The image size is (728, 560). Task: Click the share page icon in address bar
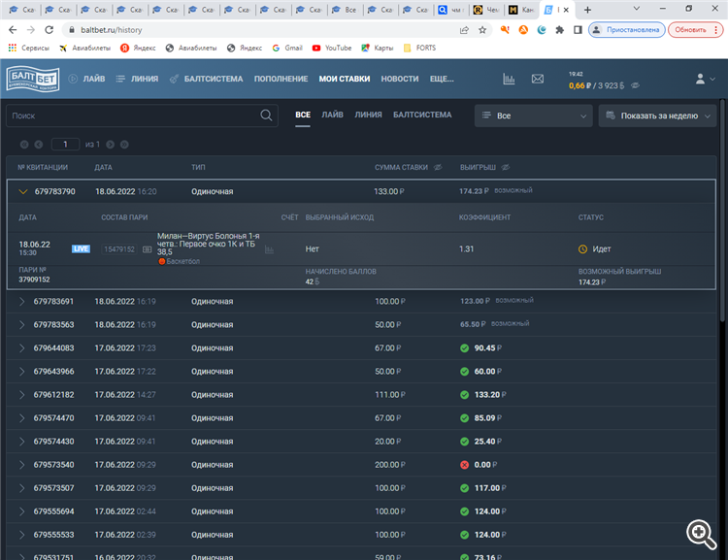[464, 30]
